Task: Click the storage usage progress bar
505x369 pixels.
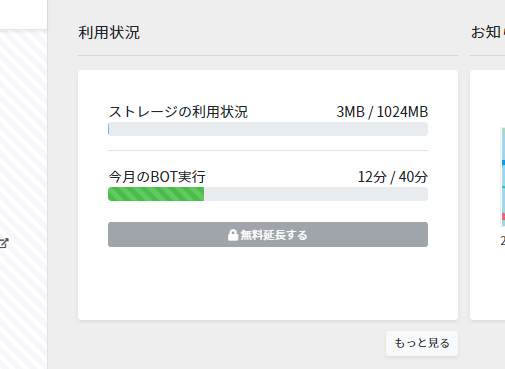Action: tap(268, 129)
